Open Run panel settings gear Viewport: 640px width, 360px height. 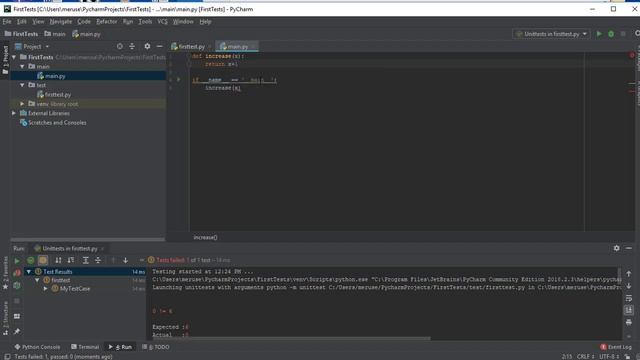point(616,248)
